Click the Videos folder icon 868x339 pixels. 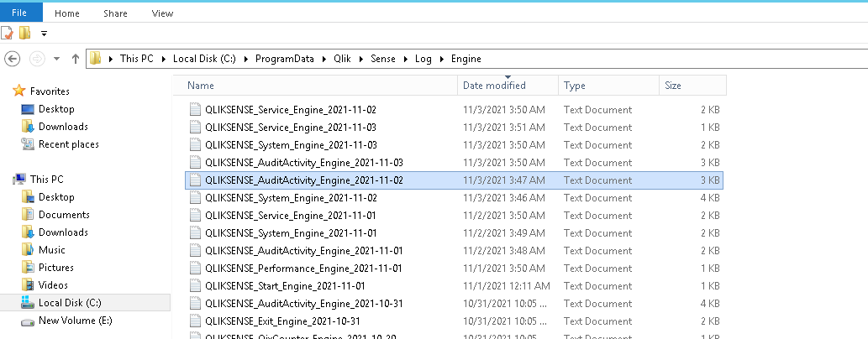point(28,285)
